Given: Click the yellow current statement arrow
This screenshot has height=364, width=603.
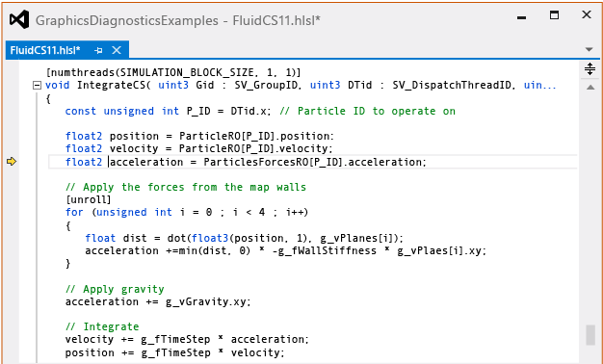Looking at the screenshot, I should (x=12, y=162).
